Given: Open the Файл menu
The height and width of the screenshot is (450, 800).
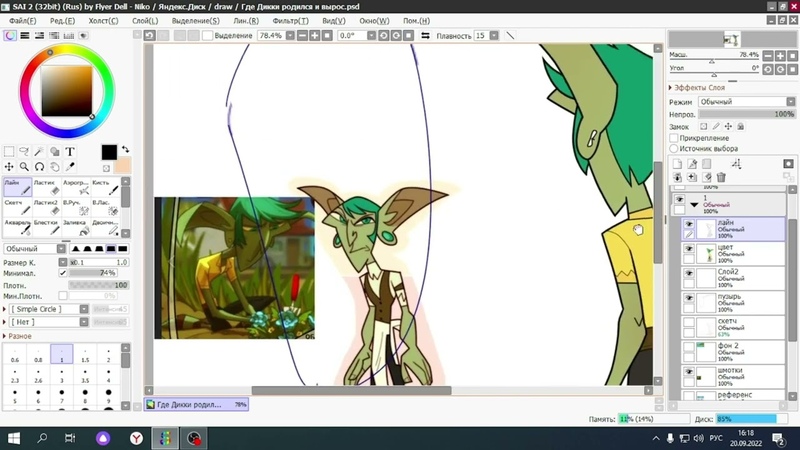Looking at the screenshot, I should pyautogui.click(x=22, y=21).
